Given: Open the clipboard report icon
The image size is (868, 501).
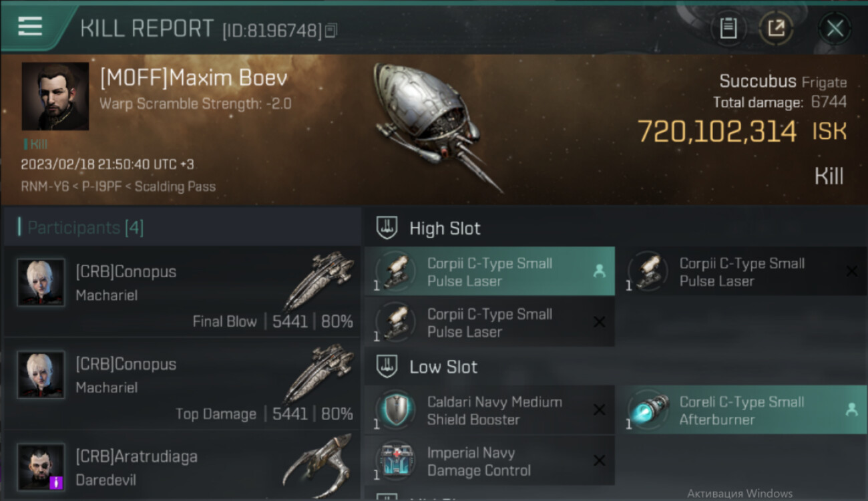Looking at the screenshot, I should 728,28.
